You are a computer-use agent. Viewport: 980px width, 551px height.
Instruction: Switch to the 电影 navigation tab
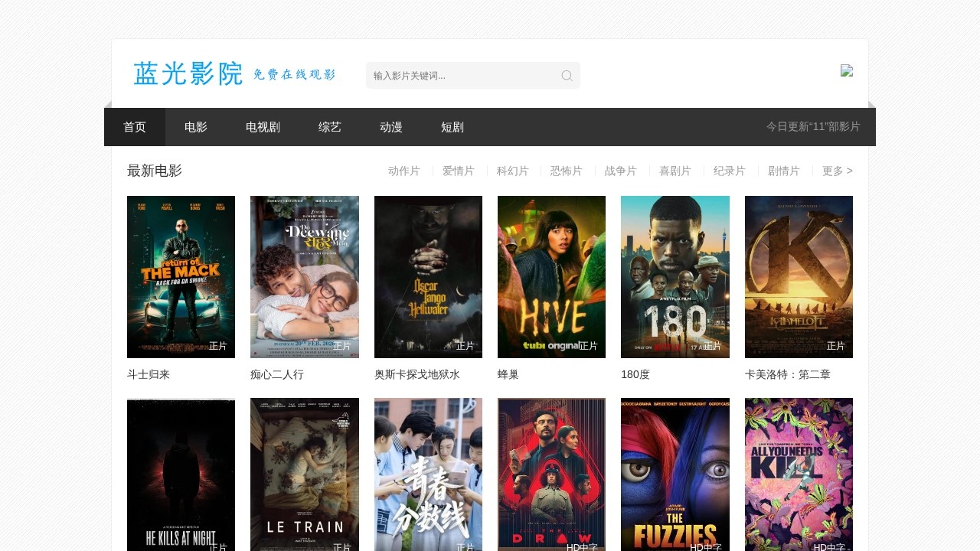[196, 127]
